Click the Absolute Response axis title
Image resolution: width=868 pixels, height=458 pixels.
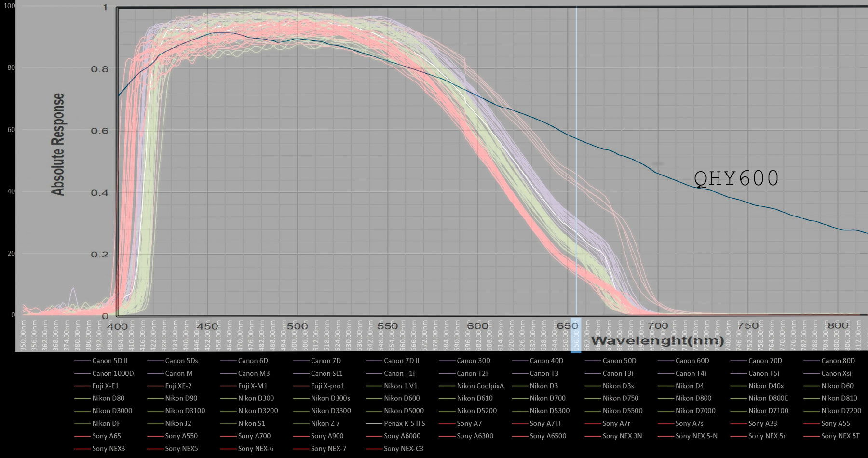click(x=58, y=144)
